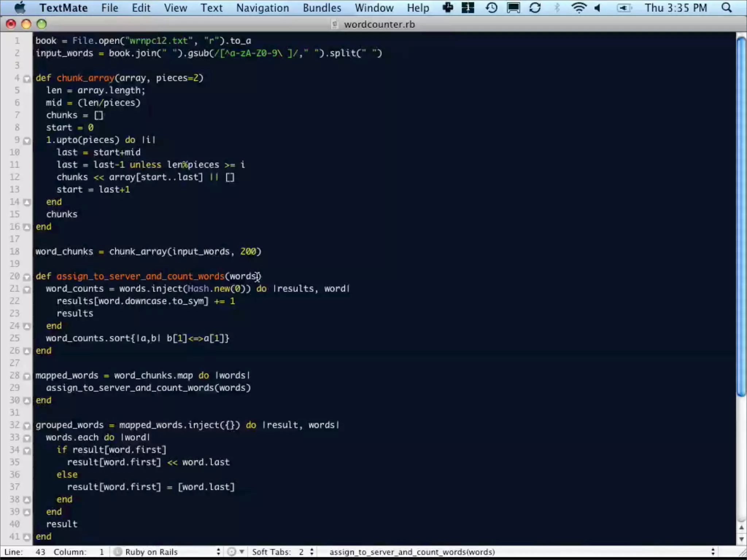Click the volume speaker icon
Image resolution: width=747 pixels, height=560 pixels.
pos(597,8)
